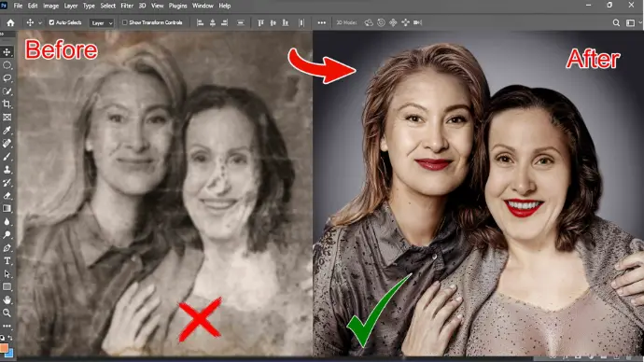644x362 pixels.
Task: Select the Dodge tool
Action: (x=7, y=235)
